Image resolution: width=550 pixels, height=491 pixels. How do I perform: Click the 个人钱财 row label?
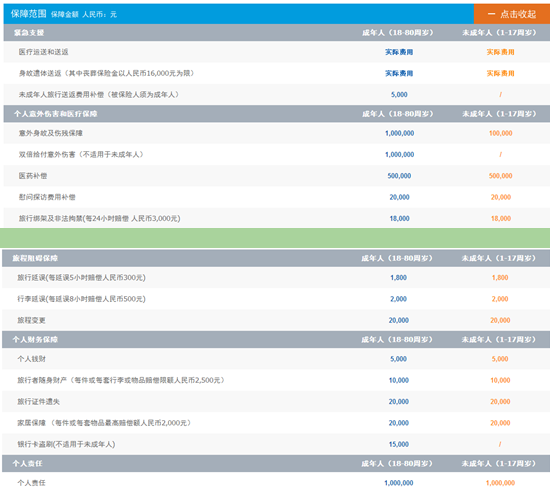[31, 359]
